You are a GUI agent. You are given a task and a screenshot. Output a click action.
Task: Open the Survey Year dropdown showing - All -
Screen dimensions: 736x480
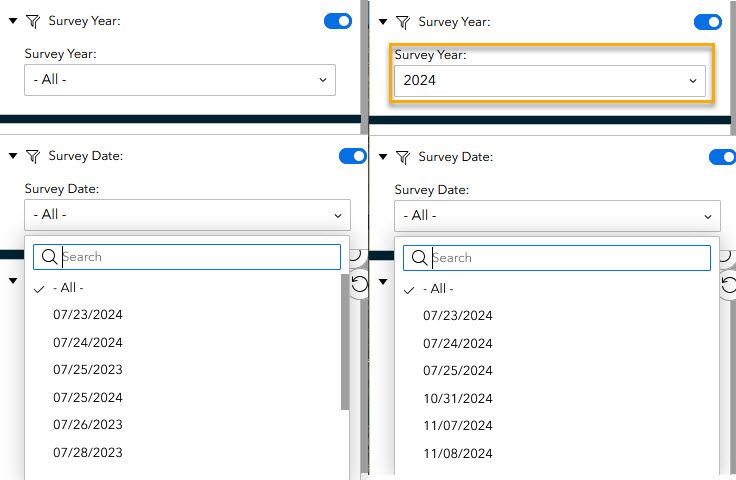180,80
